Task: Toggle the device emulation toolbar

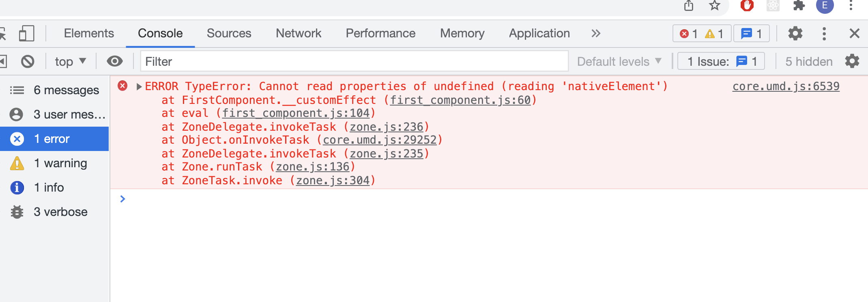Action: point(27,33)
